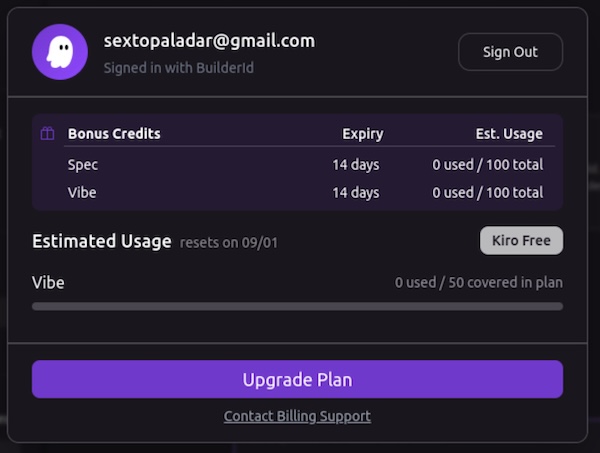Click the Kiro Free plan badge
The height and width of the screenshot is (453, 600).
pos(521,241)
